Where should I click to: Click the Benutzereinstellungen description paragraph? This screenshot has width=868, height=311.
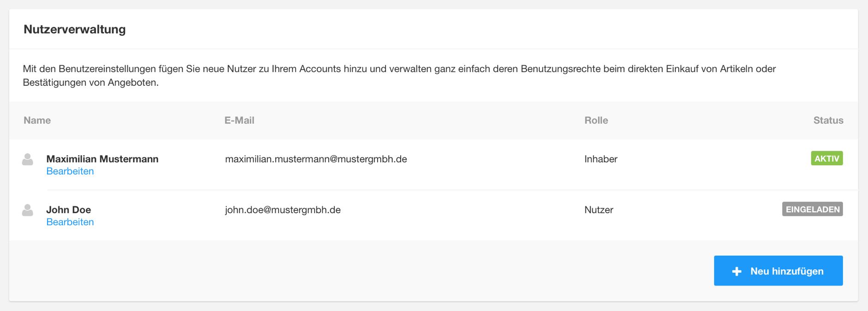click(x=399, y=76)
